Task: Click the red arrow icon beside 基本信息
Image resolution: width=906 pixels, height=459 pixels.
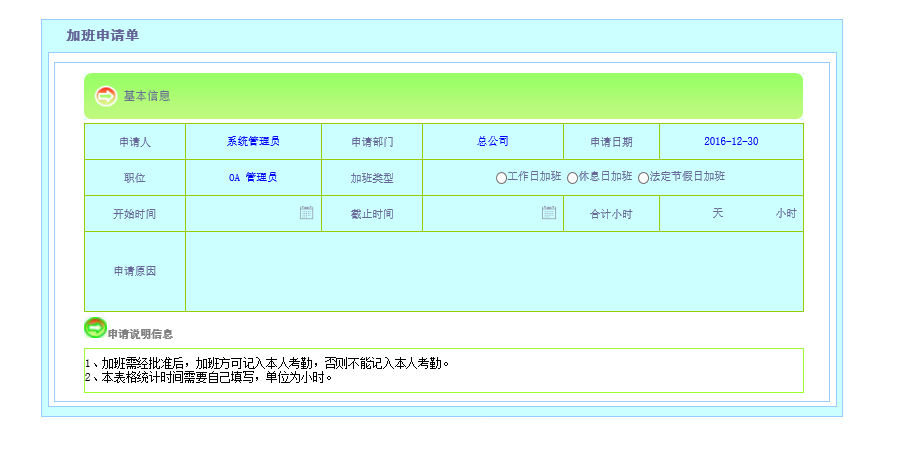Action: click(106, 96)
